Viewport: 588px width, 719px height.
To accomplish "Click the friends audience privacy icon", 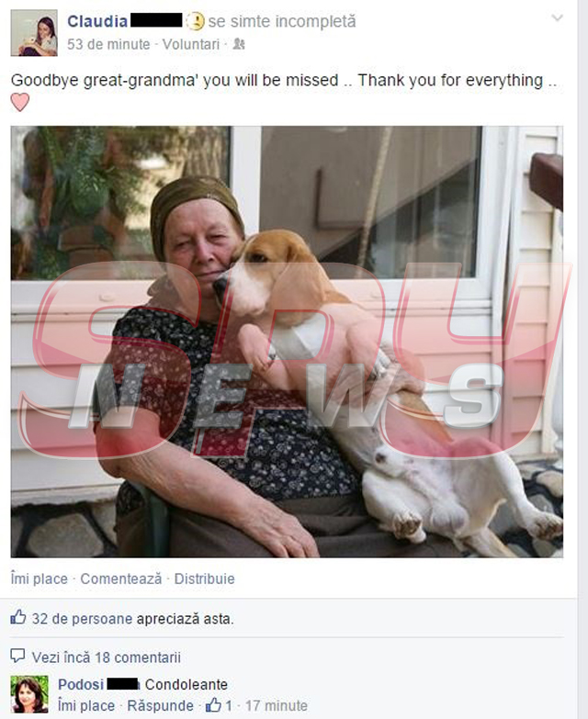I will point(239,44).
